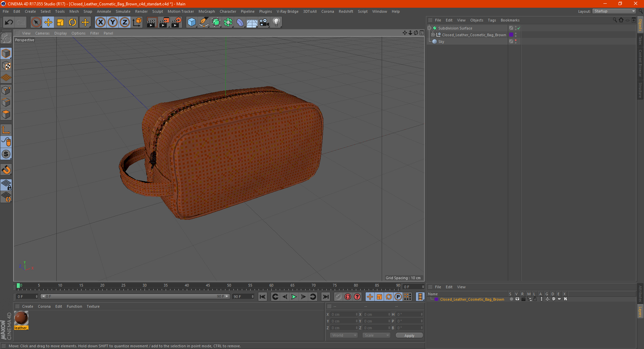Activate the Rotate tool
The height and width of the screenshot is (349, 644).
coord(72,22)
